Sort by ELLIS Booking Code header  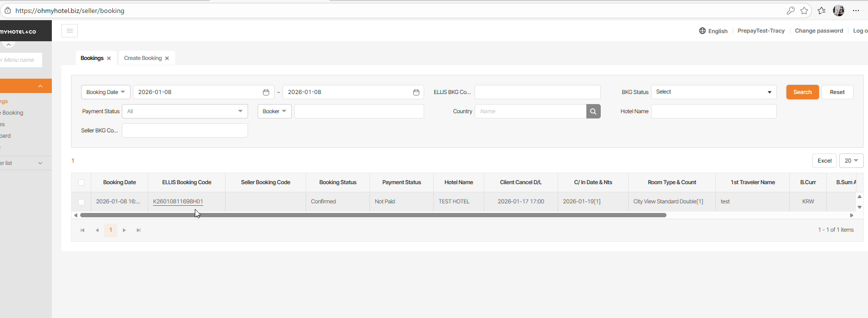coord(187,182)
